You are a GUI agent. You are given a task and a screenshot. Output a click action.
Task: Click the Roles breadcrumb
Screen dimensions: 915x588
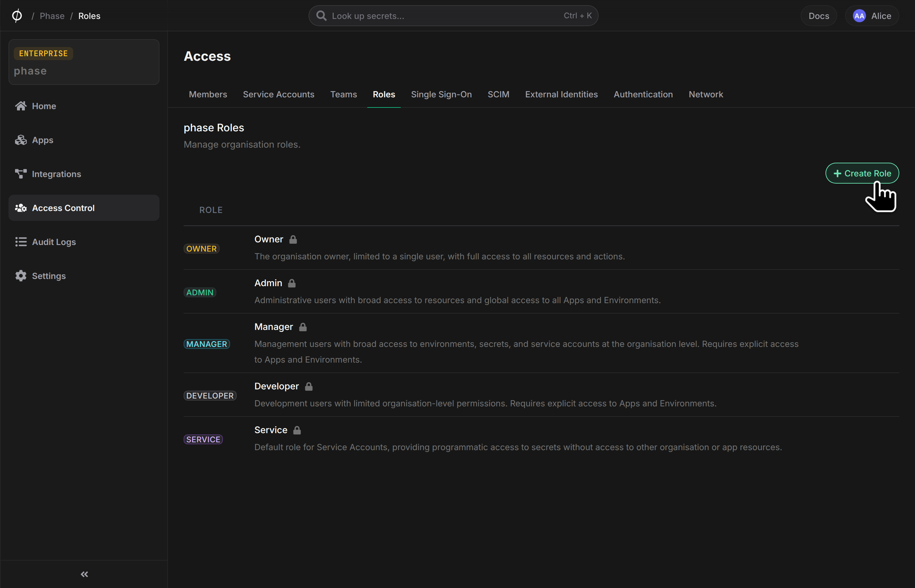click(x=89, y=16)
